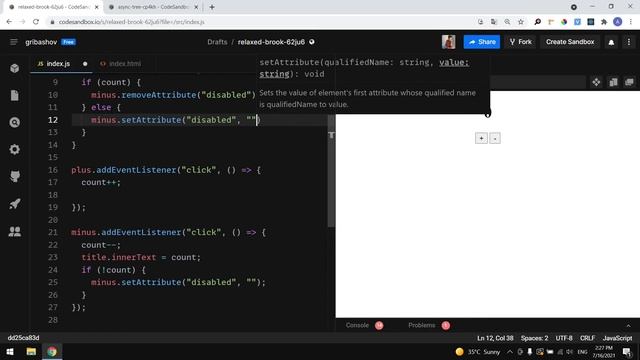Switch to the index.html editor tab

[121, 64]
